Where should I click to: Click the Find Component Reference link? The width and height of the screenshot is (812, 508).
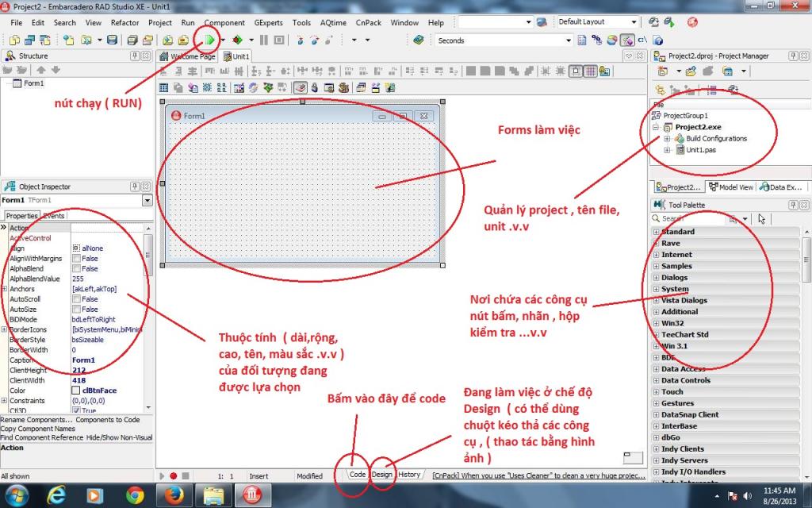coord(42,437)
